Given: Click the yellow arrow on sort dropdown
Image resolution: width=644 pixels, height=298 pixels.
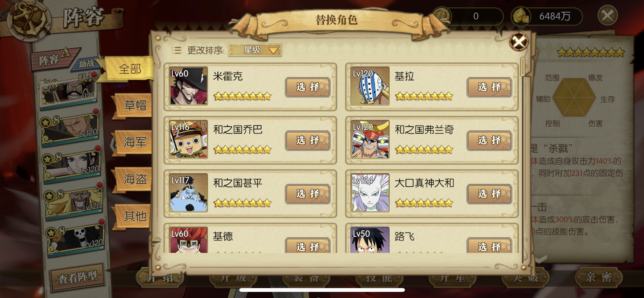Looking at the screenshot, I should (273, 50).
